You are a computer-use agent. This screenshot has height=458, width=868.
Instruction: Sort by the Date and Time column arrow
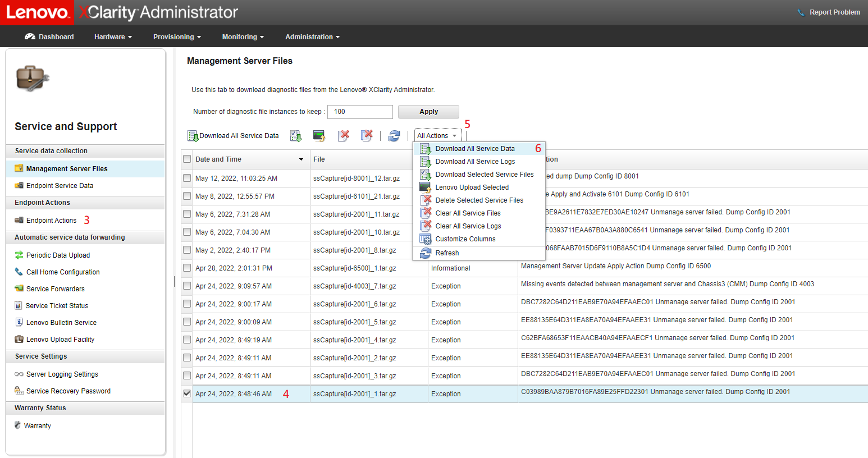point(301,159)
